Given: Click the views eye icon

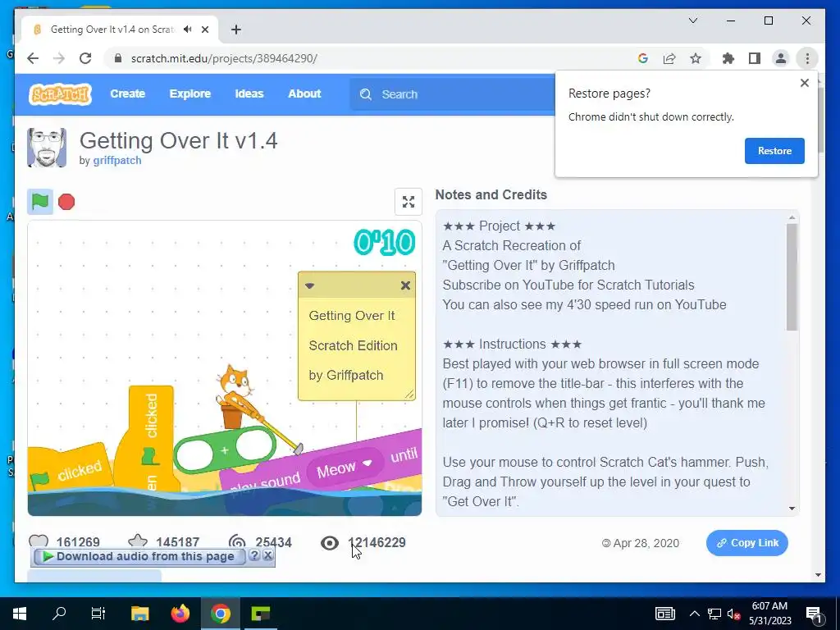Looking at the screenshot, I should coord(330,543).
